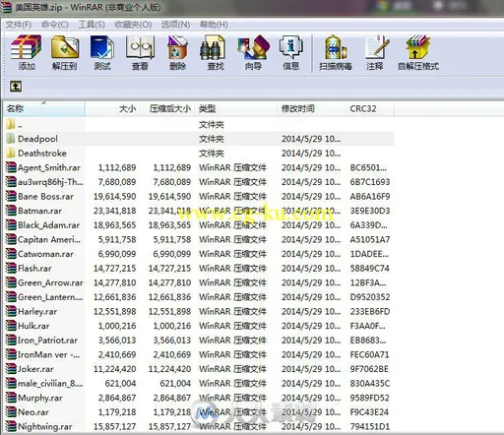Select the Deathstroke folder
Image resolution: width=504 pixels, height=435 pixels.
tap(200, 154)
